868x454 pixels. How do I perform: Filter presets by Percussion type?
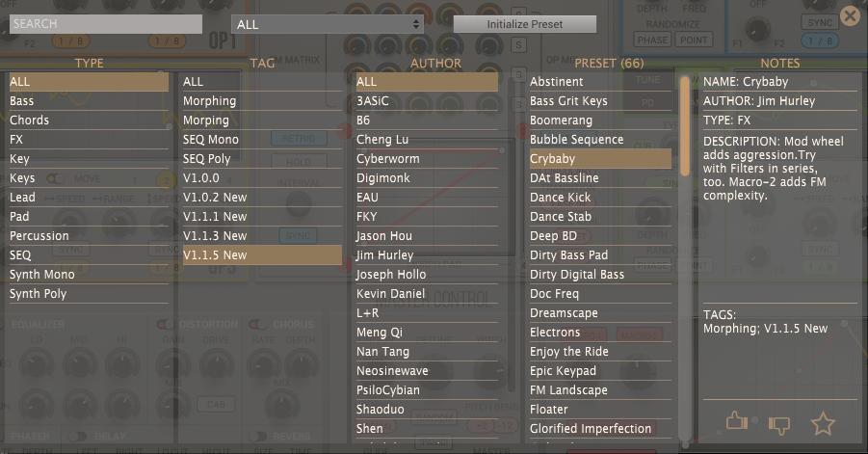coord(90,236)
